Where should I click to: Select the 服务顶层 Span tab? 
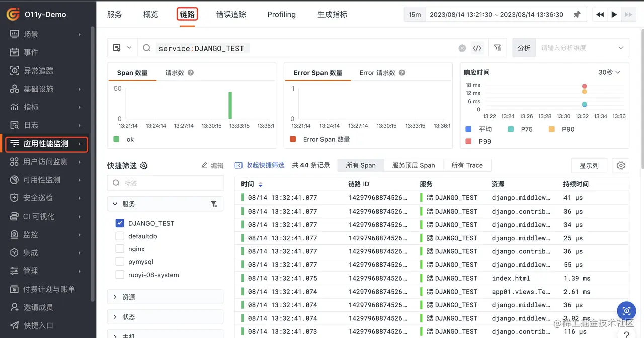(413, 165)
